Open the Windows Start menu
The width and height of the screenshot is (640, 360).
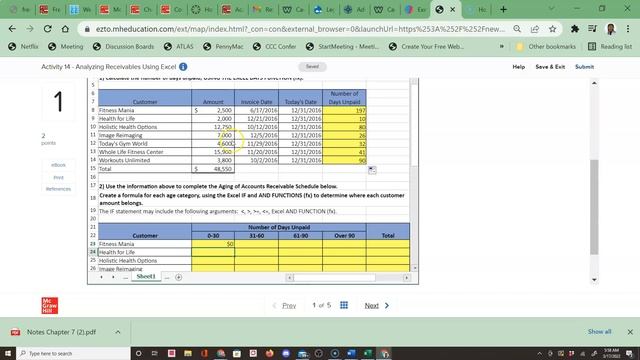[8, 353]
